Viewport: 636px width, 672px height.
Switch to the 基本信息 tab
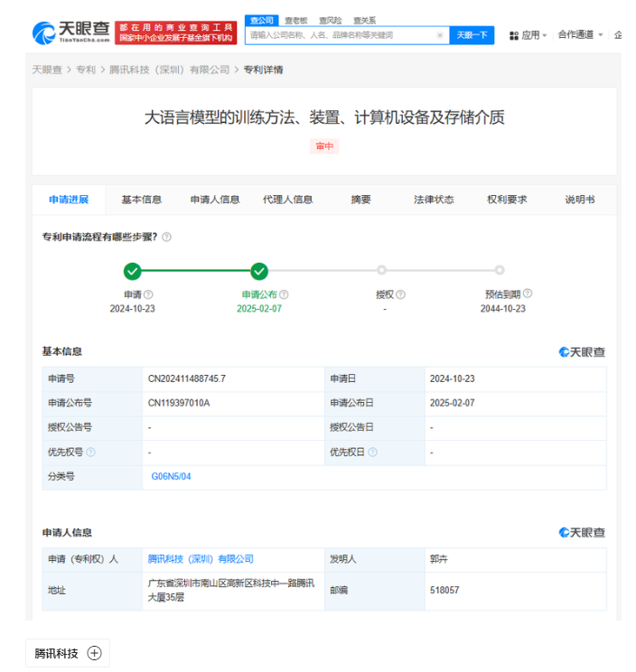pyautogui.click(x=142, y=200)
